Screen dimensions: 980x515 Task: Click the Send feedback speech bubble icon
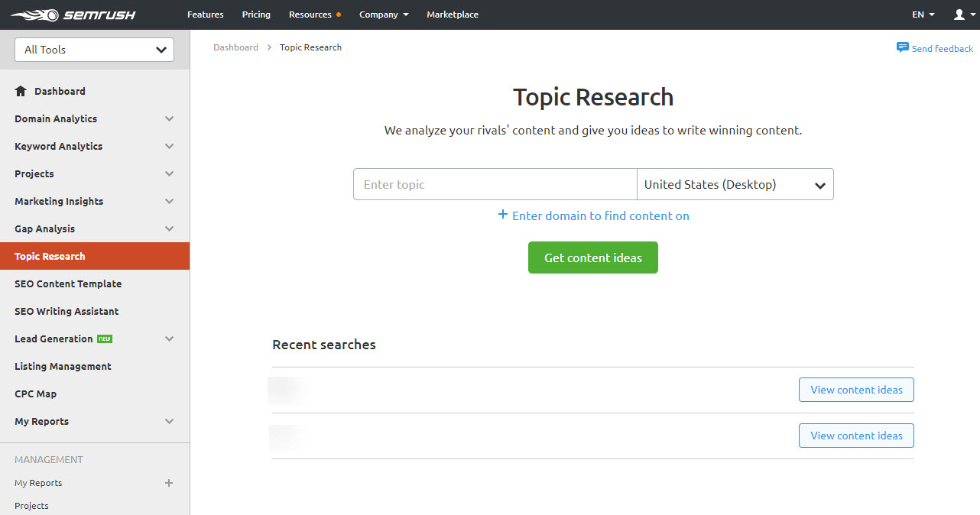(904, 47)
